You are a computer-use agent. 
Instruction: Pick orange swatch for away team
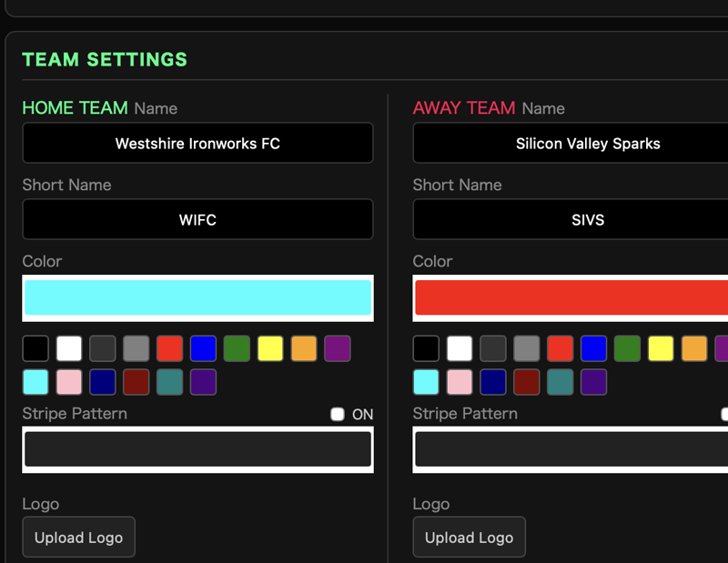coord(694,348)
